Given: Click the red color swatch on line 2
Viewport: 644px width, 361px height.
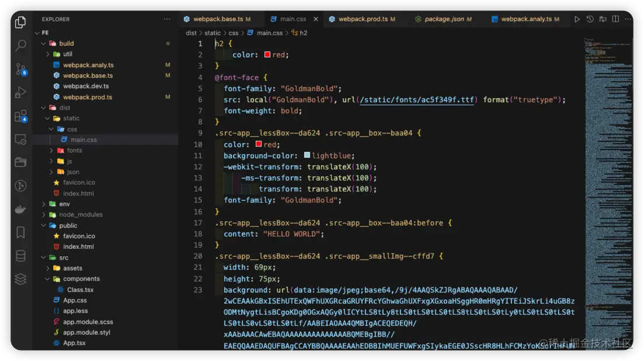Looking at the screenshot, I should point(267,55).
